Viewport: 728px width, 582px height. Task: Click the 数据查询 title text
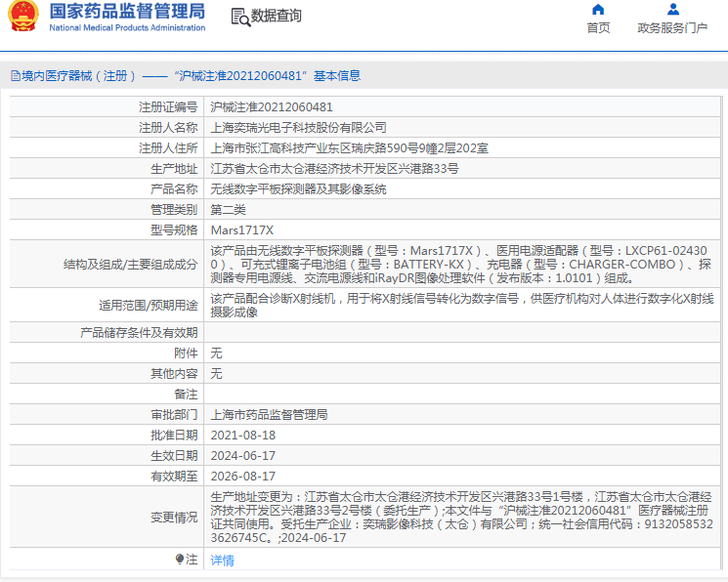click(277, 16)
